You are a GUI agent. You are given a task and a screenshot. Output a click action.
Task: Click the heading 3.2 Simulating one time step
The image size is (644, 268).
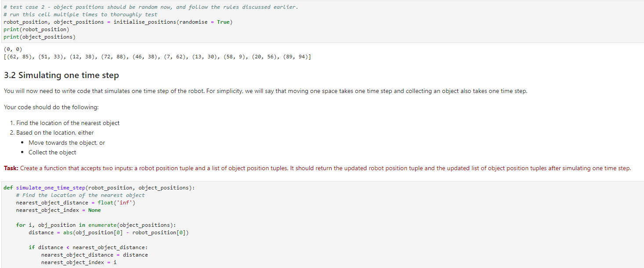coord(61,75)
